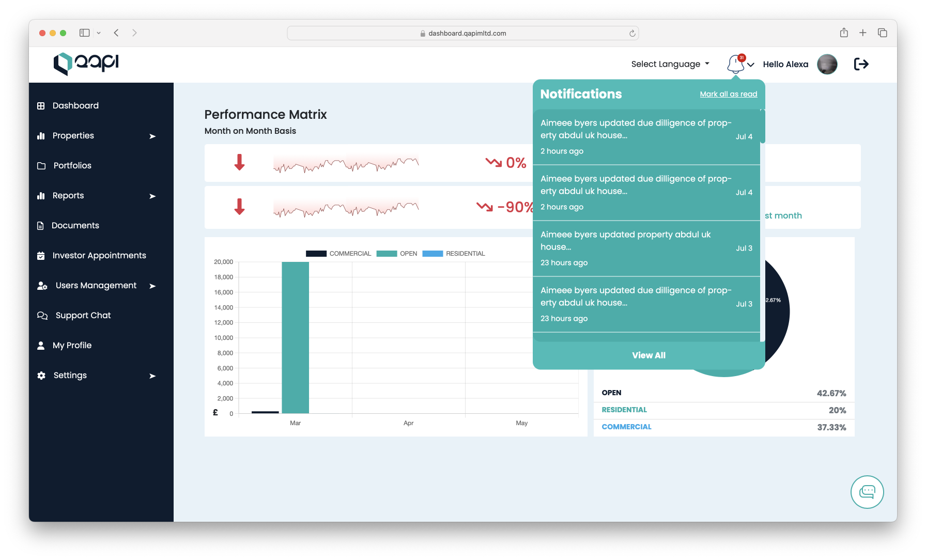The height and width of the screenshot is (560, 926).
Task: Click Mark all as read link
Action: [728, 94]
